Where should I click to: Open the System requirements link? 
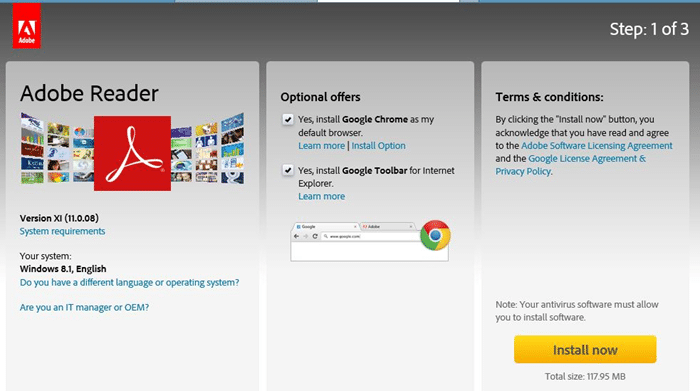[62, 231]
